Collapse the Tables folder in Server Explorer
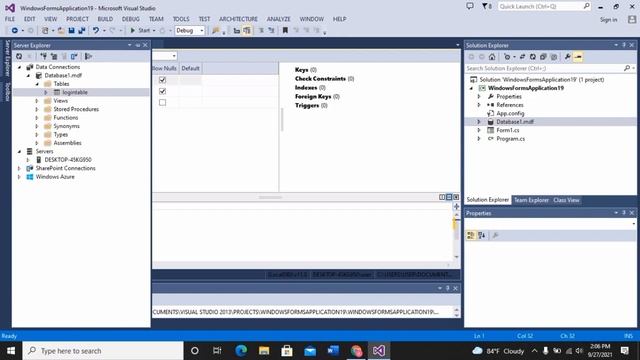This screenshot has height=360, width=640. pos(37,84)
